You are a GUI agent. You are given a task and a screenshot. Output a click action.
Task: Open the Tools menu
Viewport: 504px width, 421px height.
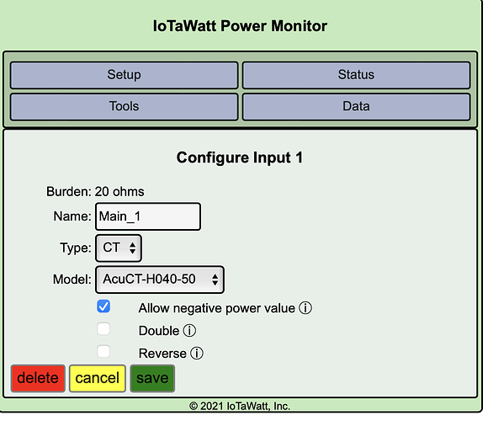pos(124,106)
